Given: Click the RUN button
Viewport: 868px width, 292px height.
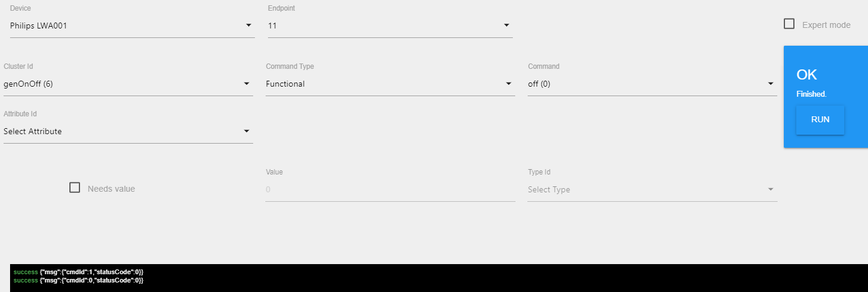Looking at the screenshot, I should pyautogui.click(x=820, y=119).
